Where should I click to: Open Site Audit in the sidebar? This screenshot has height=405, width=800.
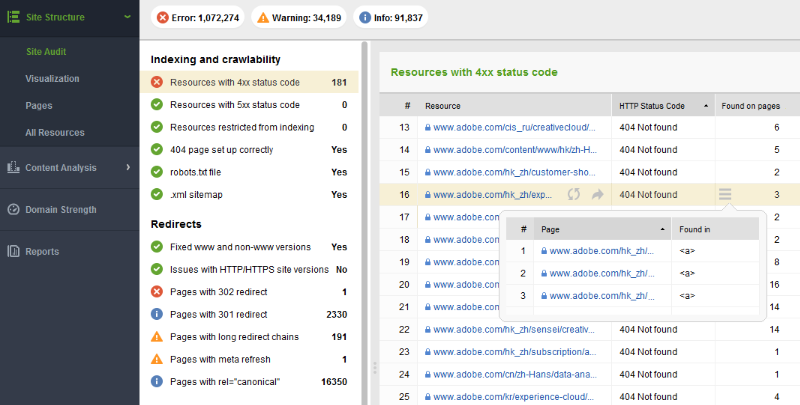click(x=46, y=52)
